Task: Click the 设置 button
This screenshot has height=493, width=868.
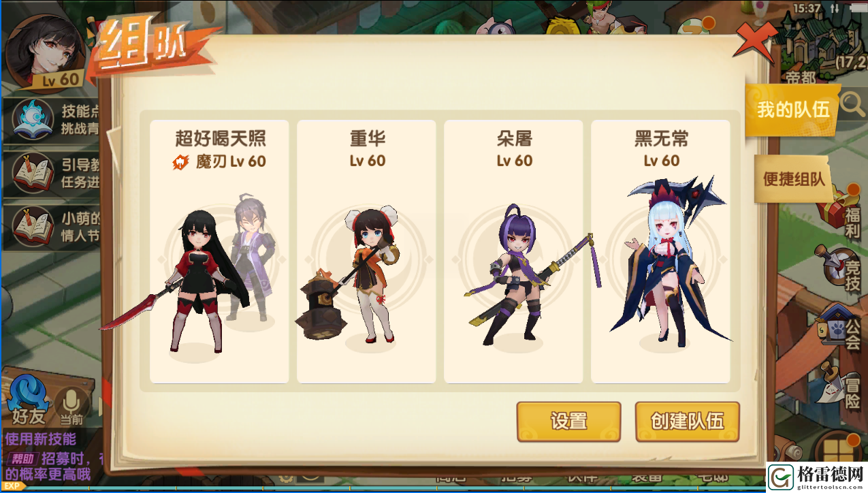Action: coord(568,422)
